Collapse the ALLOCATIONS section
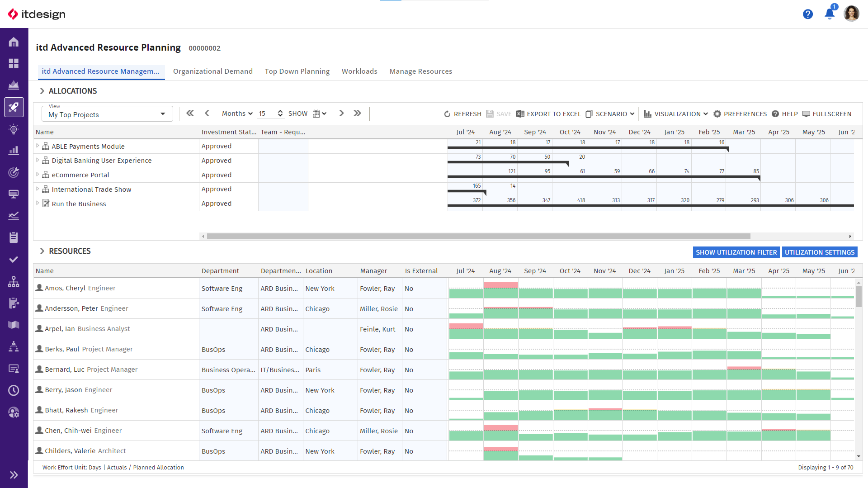 tap(42, 91)
